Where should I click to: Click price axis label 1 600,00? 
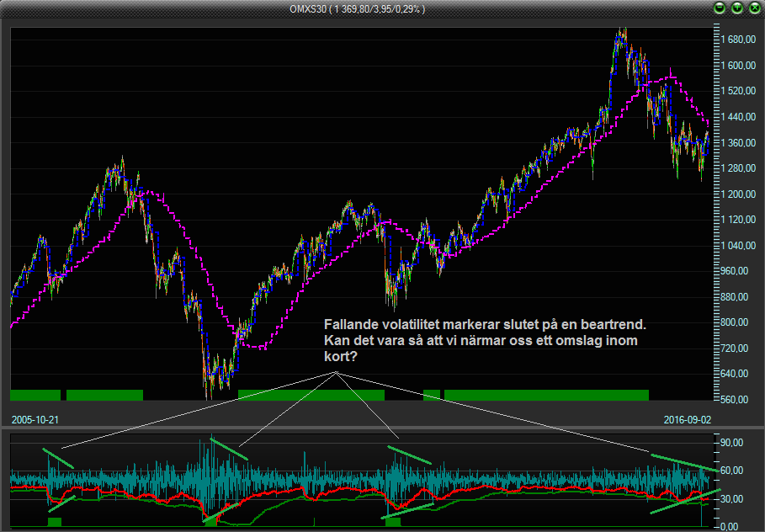coord(738,66)
